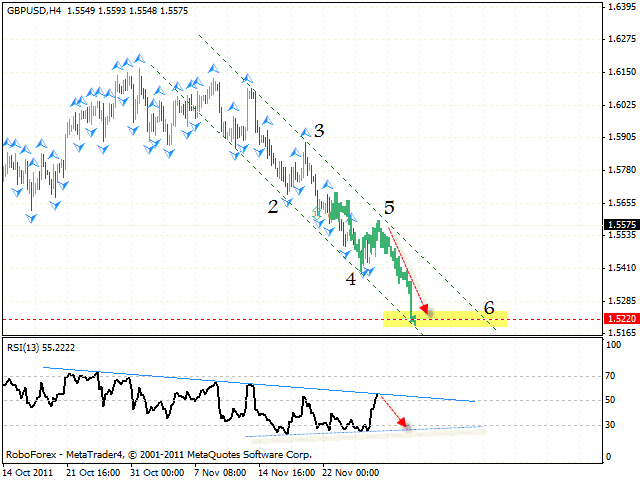Viewport: 640px width, 480px height.
Task: Click the 1.6395 price axis label
Action: point(619,8)
